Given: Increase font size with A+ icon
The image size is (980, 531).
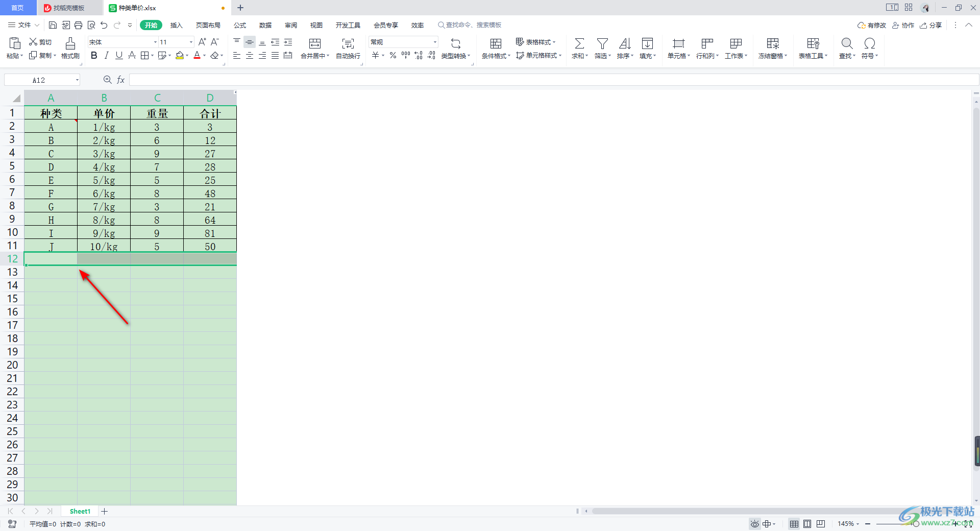Looking at the screenshot, I should [202, 42].
